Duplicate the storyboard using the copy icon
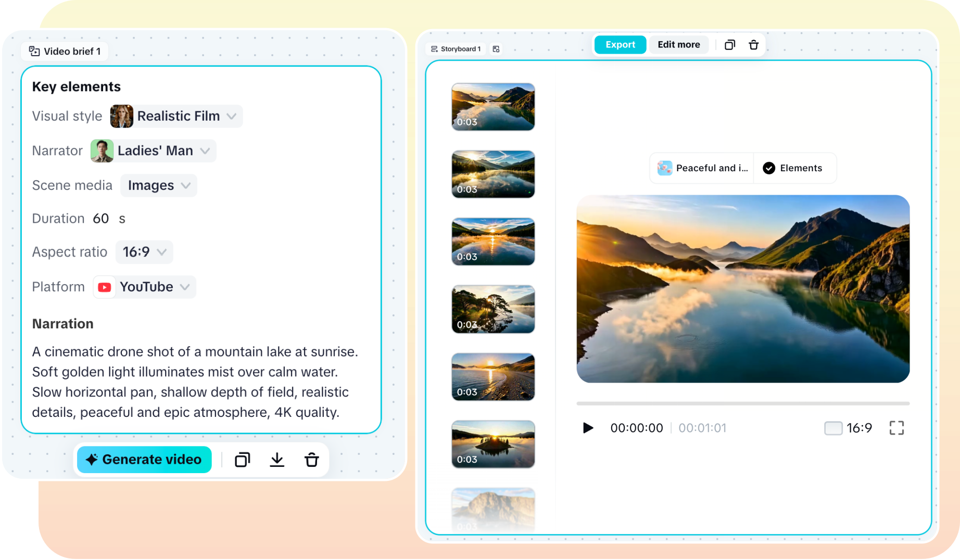Viewport: 960px width, 560px height. click(730, 45)
